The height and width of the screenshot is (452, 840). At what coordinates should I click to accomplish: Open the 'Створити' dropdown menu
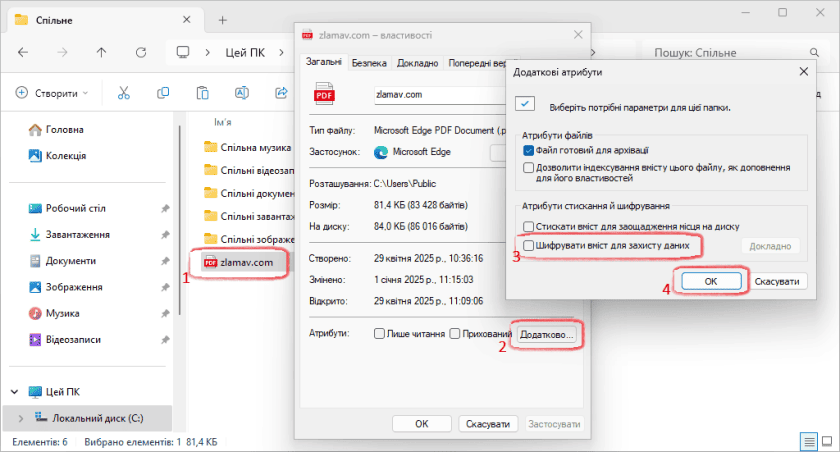coord(53,93)
